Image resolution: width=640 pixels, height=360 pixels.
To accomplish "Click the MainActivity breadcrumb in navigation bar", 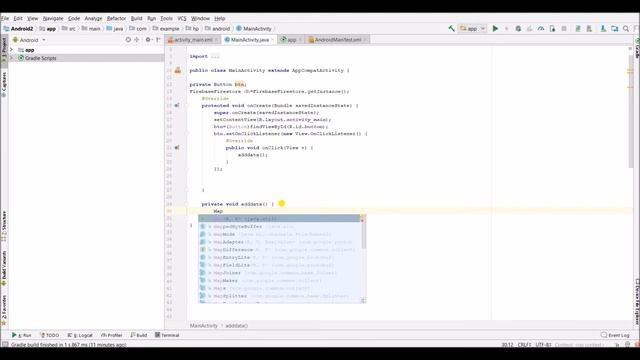I will click(x=253, y=29).
